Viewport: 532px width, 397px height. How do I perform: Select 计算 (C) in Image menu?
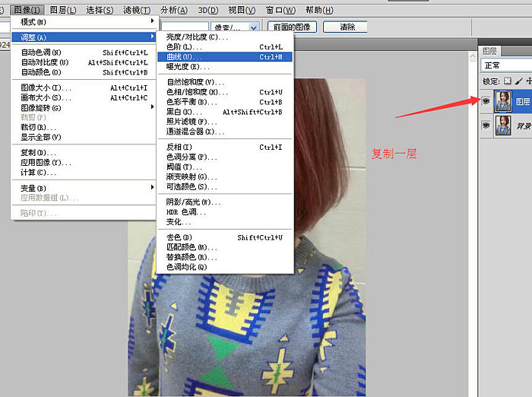click(83, 173)
